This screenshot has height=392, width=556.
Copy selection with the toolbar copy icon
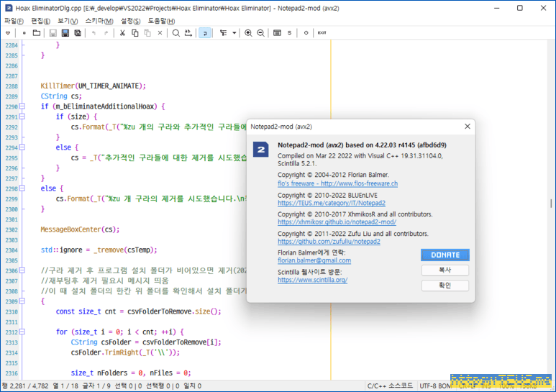click(135, 33)
